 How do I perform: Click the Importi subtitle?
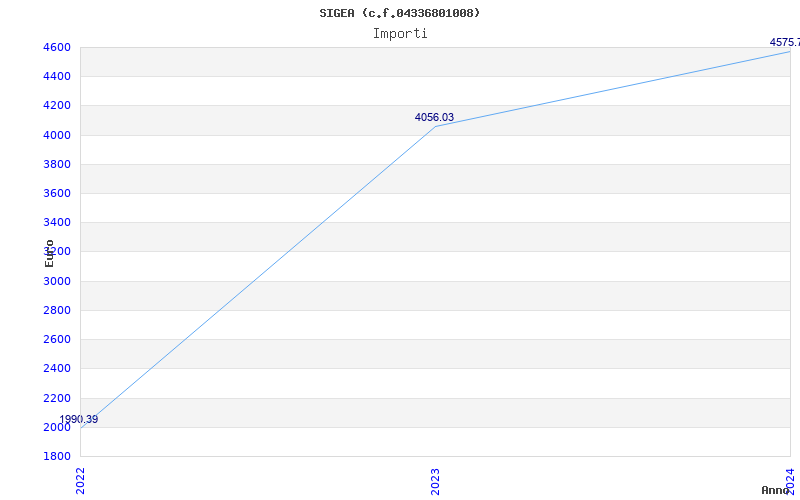400,34
